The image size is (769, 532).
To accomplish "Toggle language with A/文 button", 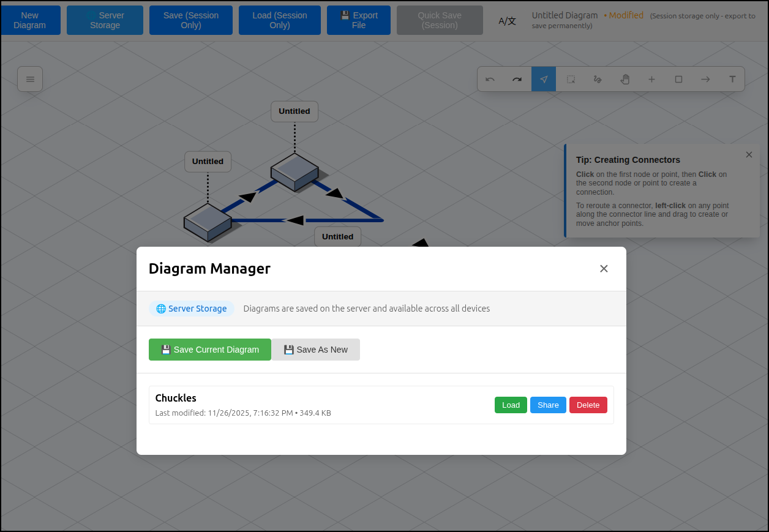I will point(507,21).
